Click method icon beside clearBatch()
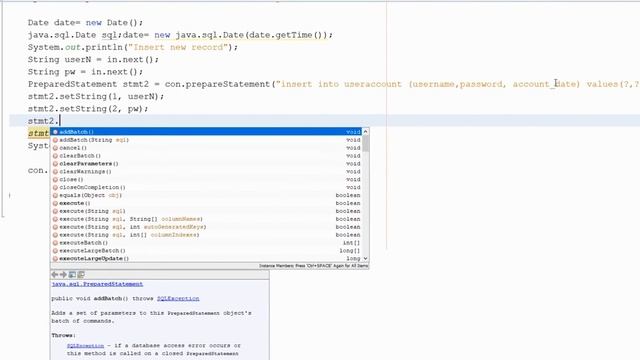The image size is (640, 360). click(x=56, y=156)
